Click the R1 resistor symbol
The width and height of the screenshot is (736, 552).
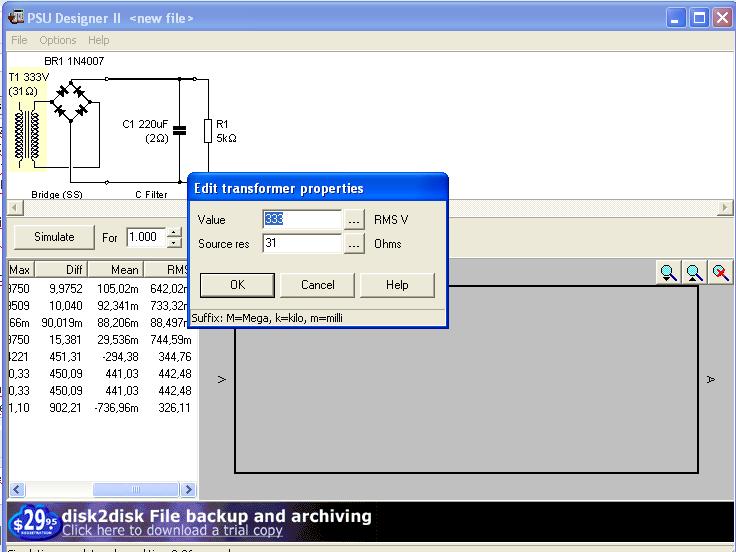click(207, 130)
